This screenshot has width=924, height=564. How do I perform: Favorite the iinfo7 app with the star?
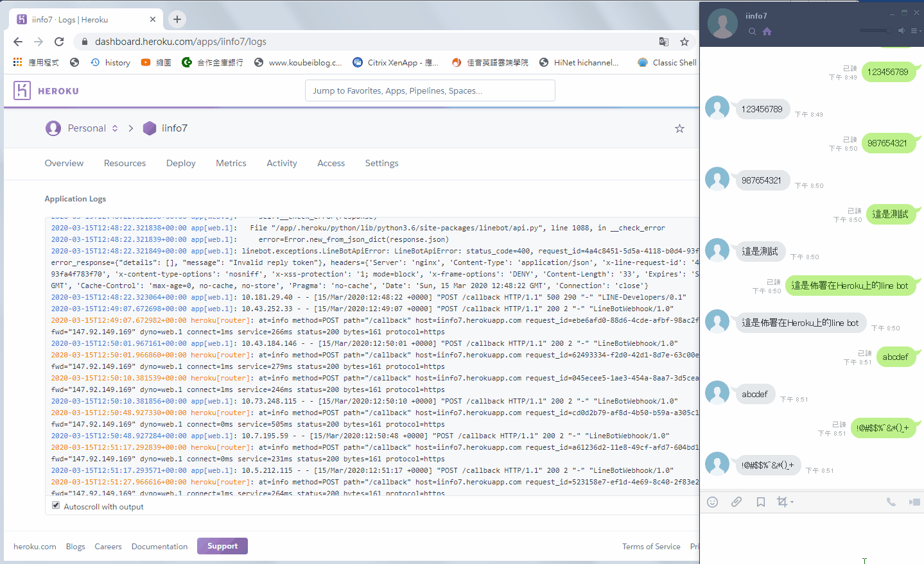click(679, 128)
